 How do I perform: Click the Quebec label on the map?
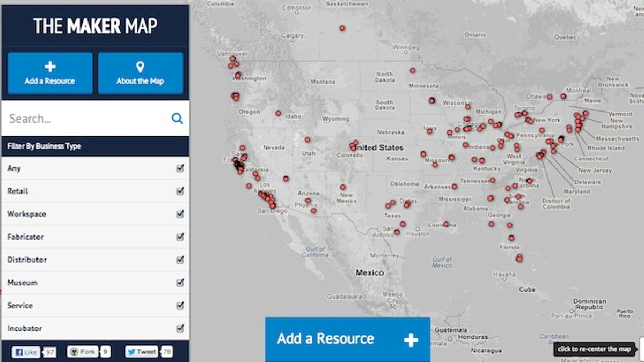(565, 38)
